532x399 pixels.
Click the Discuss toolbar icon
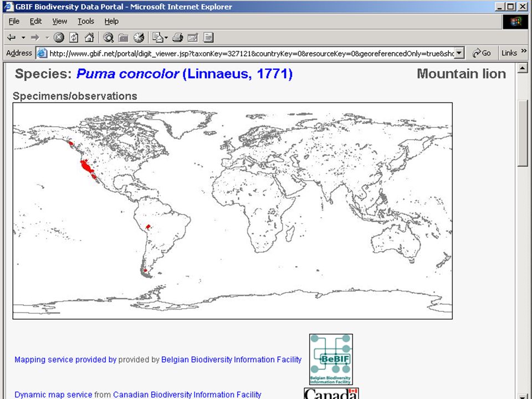click(208, 37)
